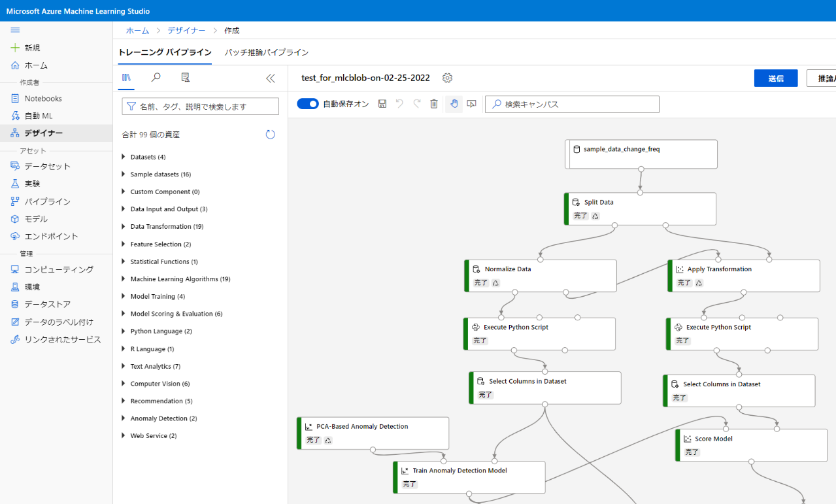This screenshot has width=836, height=504.
Task: Click the plus icon beside 新規
Action: point(15,48)
